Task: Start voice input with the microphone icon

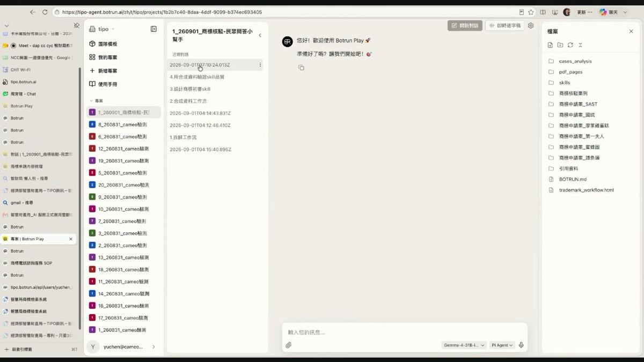Action: (521, 345)
